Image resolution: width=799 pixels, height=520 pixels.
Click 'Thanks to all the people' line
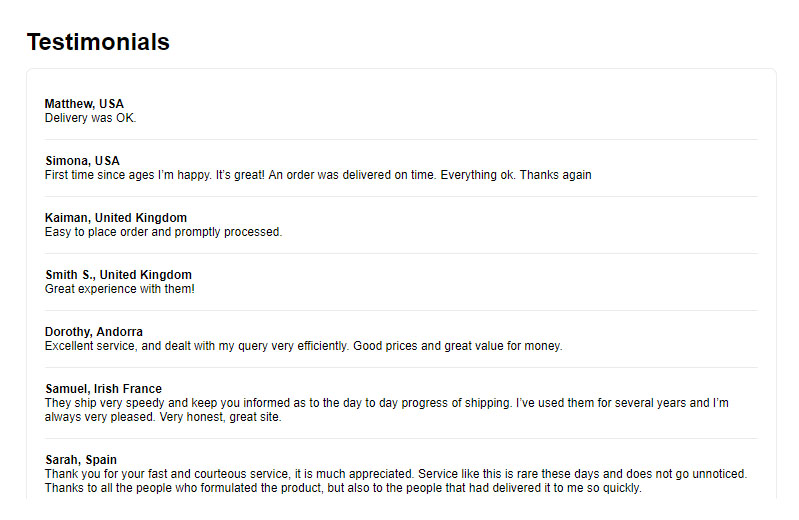coord(343,488)
